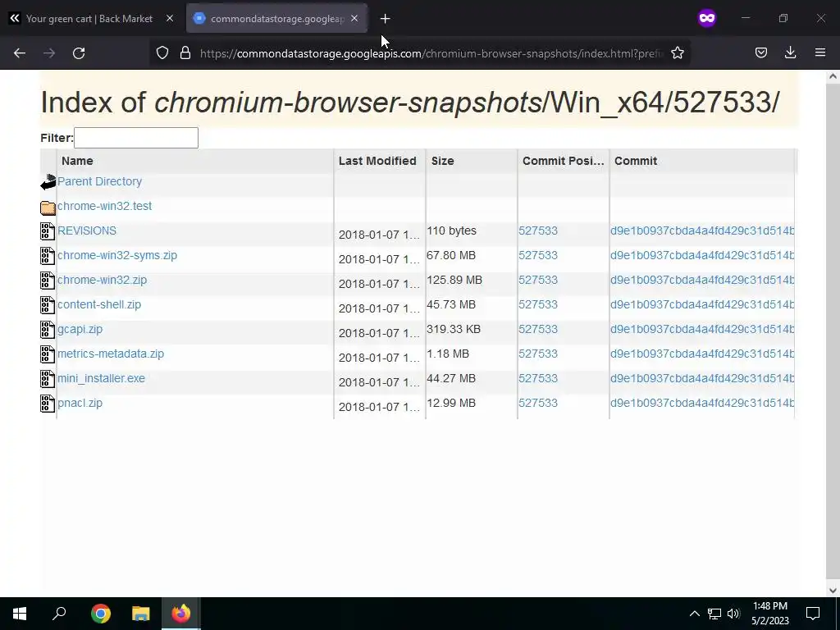Click the file icon next to chrome-win32.zip

(x=48, y=281)
